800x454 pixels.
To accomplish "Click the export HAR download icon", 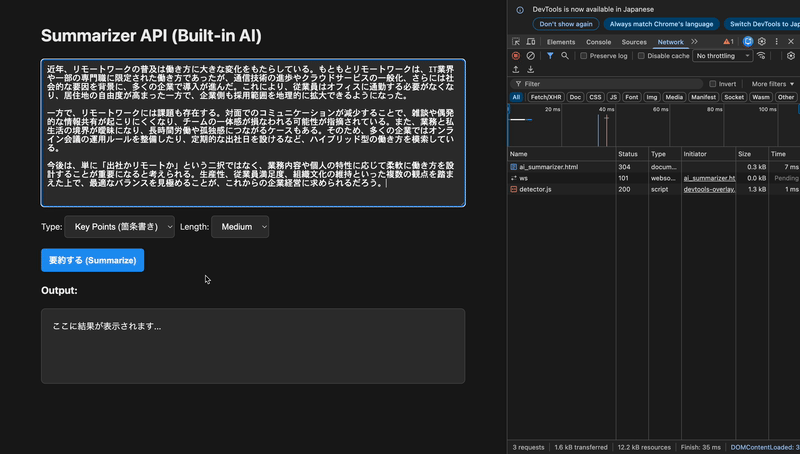I will (531, 69).
